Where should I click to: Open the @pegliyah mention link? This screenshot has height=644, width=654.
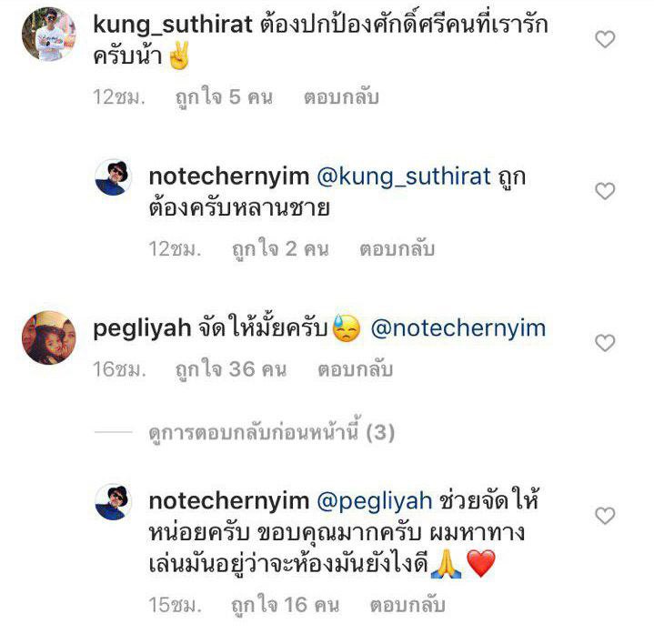click(x=375, y=501)
